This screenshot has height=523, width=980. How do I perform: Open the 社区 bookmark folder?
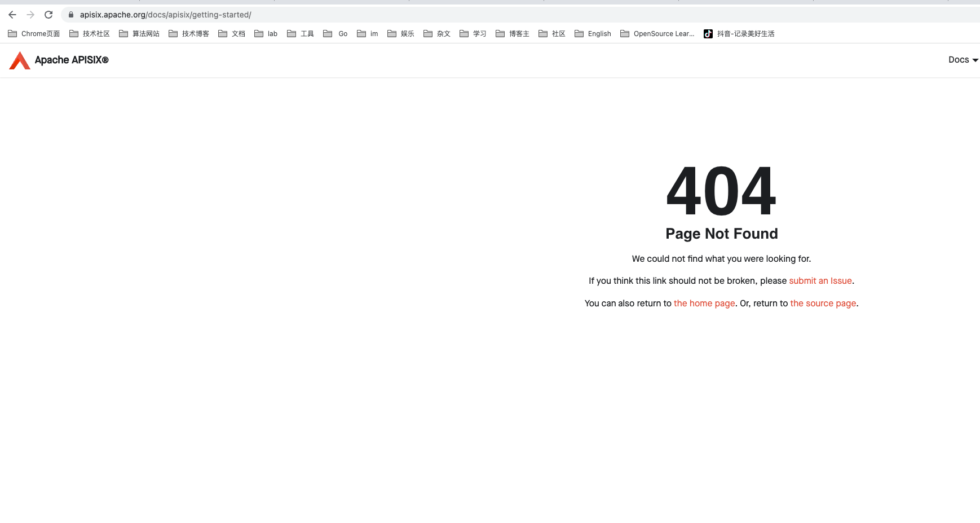pos(552,34)
